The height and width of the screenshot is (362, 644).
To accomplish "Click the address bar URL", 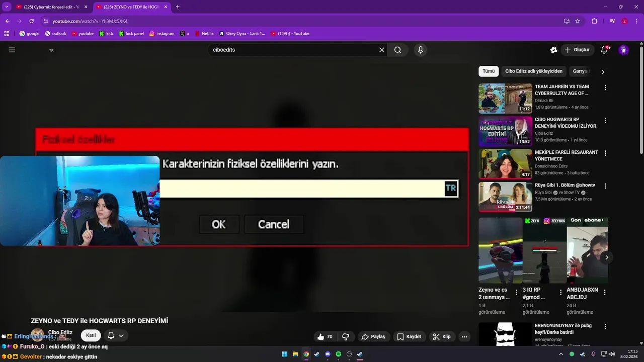I will (x=90, y=21).
